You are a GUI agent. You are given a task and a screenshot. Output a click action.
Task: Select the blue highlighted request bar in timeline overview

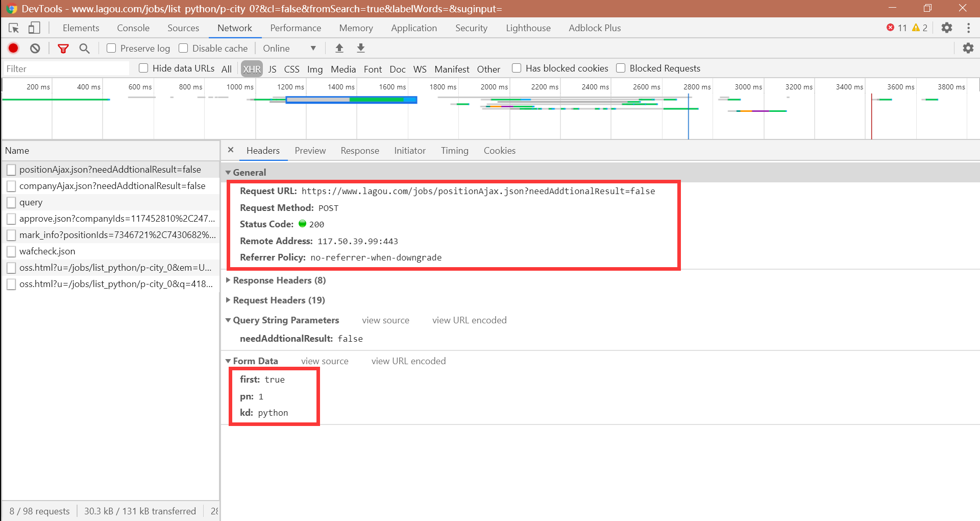pos(352,100)
